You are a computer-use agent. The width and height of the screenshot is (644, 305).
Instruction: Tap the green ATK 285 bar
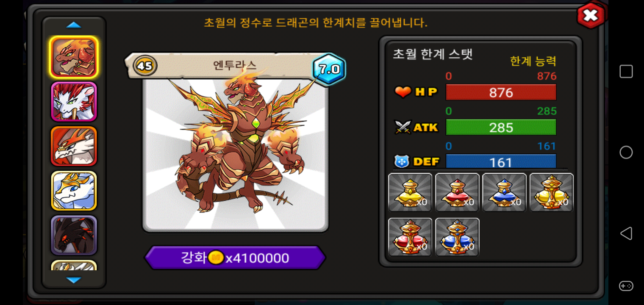501,128
